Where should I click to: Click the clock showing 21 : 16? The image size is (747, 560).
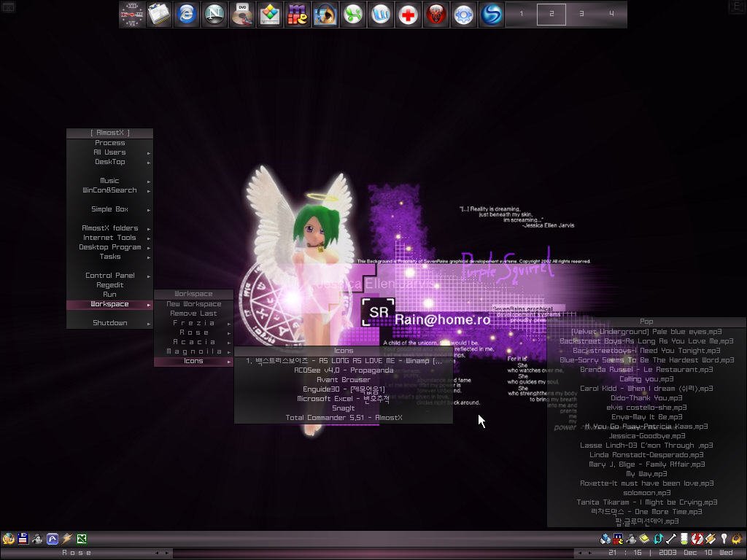pos(624,553)
